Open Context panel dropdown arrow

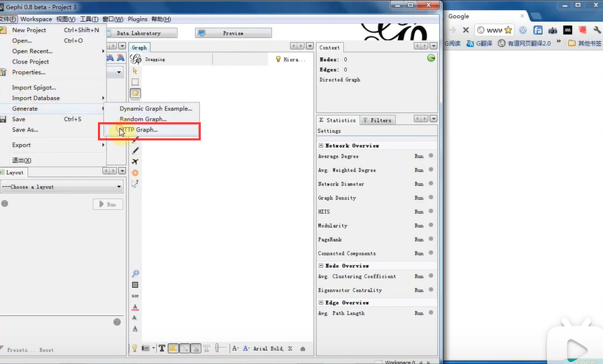point(434,46)
